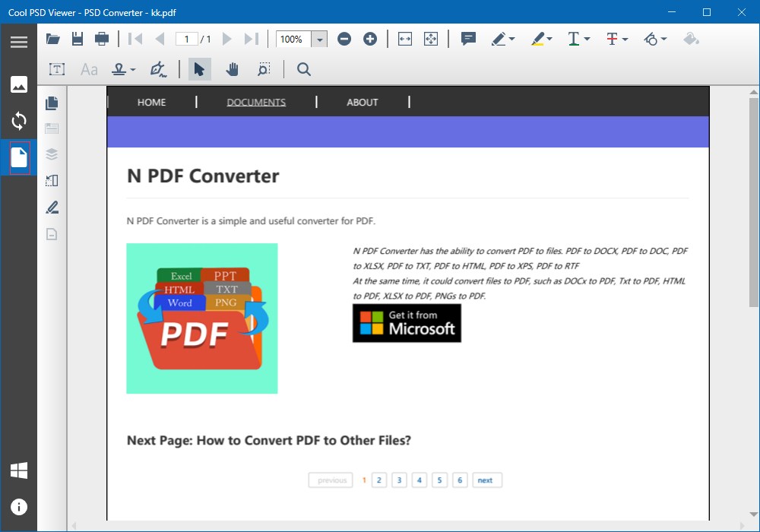Print the document with the printer icon
Viewport: 760px width, 532px height.
pyautogui.click(x=102, y=39)
